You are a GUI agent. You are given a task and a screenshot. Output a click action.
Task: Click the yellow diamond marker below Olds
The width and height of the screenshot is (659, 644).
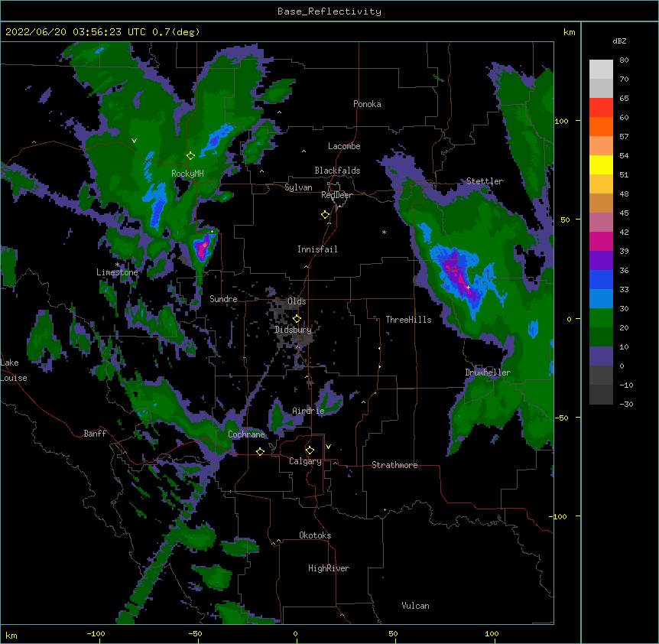pyautogui.click(x=297, y=319)
